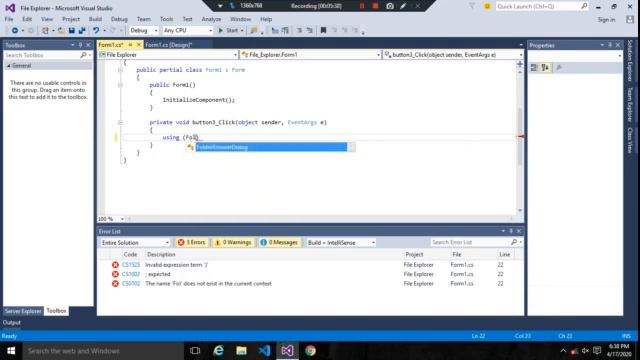
Task: Click the Task View taskbar icon
Action: [x=195, y=351]
